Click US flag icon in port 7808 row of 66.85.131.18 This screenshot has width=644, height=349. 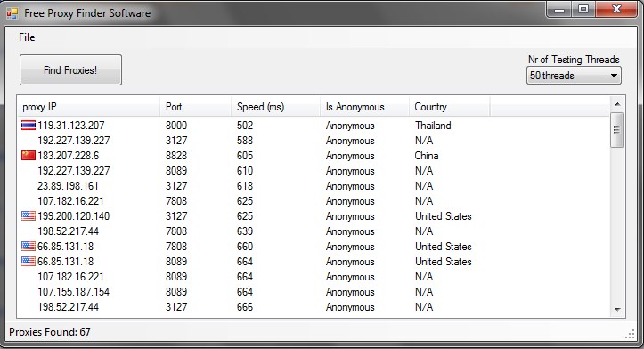29,247
